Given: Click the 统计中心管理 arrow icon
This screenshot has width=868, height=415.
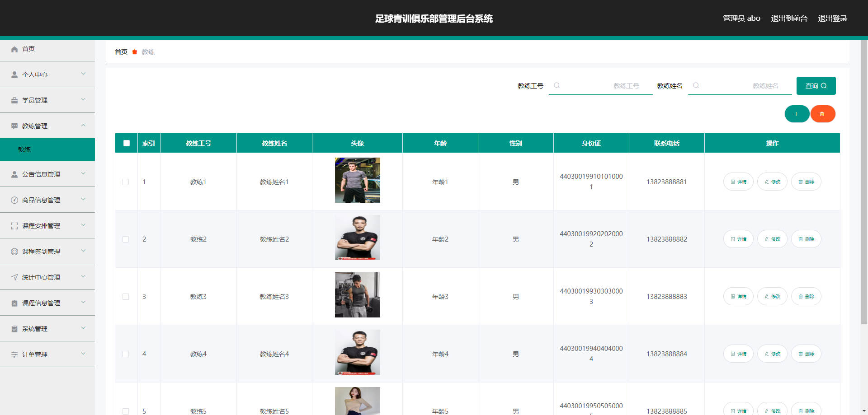Looking at the screenshot, I should [x=14, y=277].
